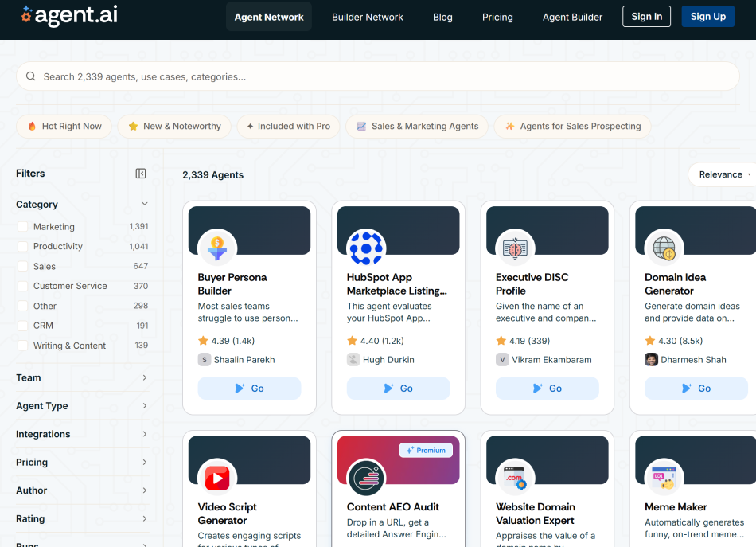Screen dimensions: 756x547
Task: Collapse the Category filter section
Action: pos(144,204)
